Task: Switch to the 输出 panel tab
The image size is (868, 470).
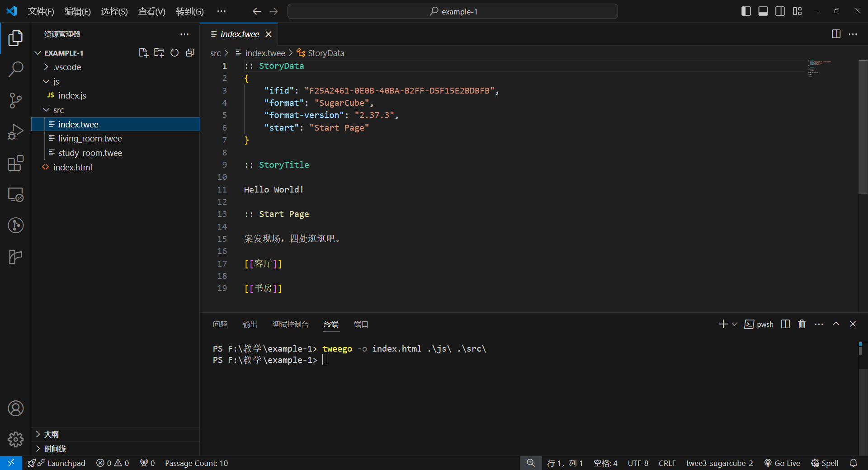Action: coord(250,324)
